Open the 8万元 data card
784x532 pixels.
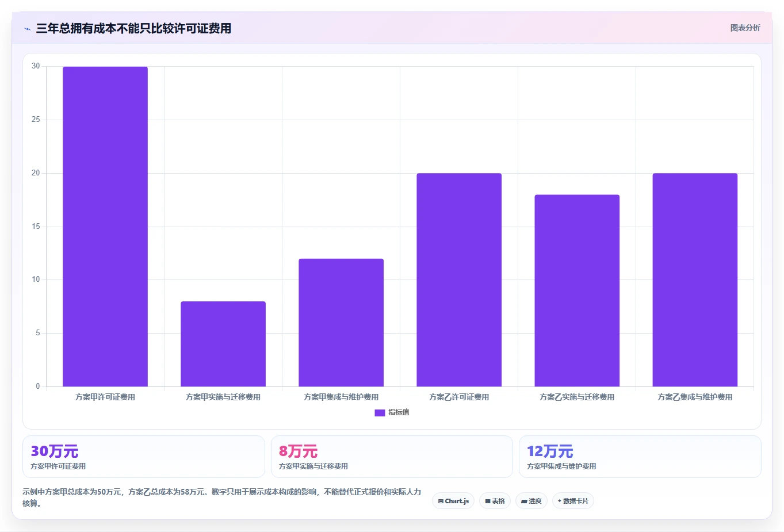(392, 457)
